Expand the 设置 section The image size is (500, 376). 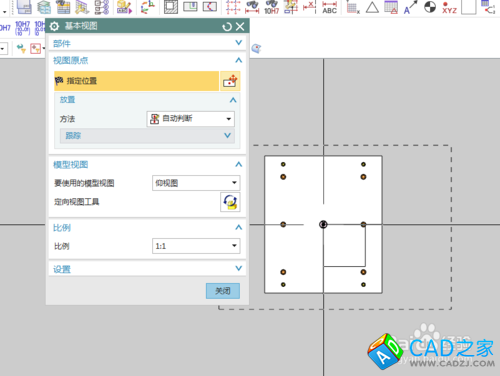click(147, 269)
